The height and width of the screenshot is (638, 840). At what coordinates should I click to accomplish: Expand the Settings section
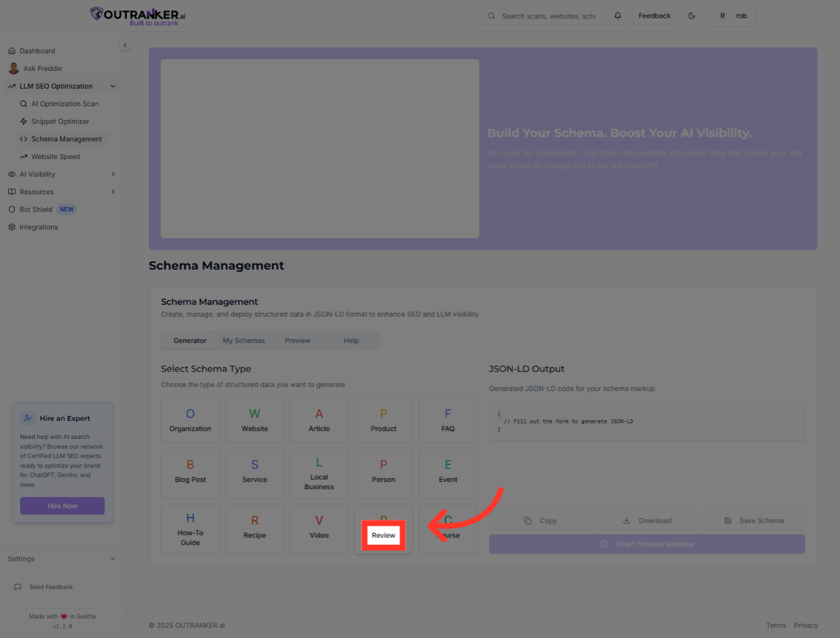click(63, 559)
